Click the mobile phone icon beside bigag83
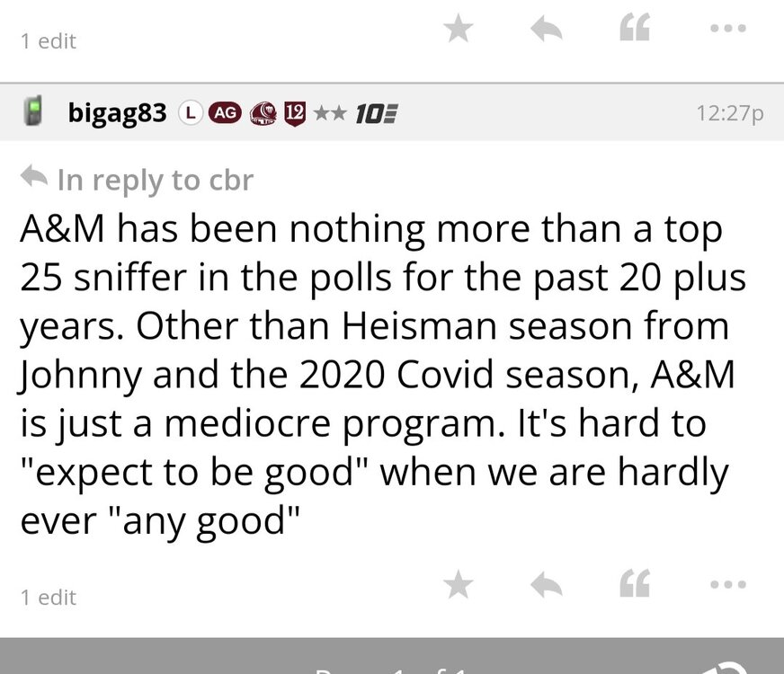 (33, 113)
